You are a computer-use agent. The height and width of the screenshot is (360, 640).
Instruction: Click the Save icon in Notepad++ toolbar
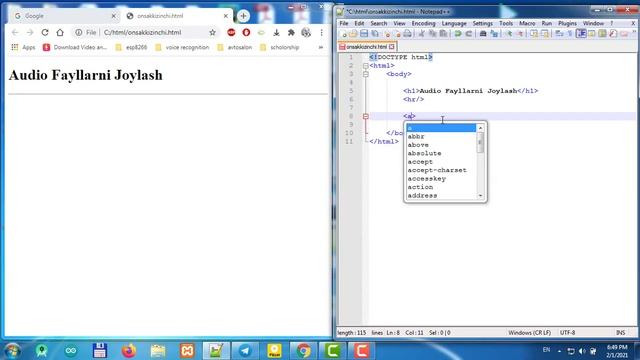click(x=364, y=34)
